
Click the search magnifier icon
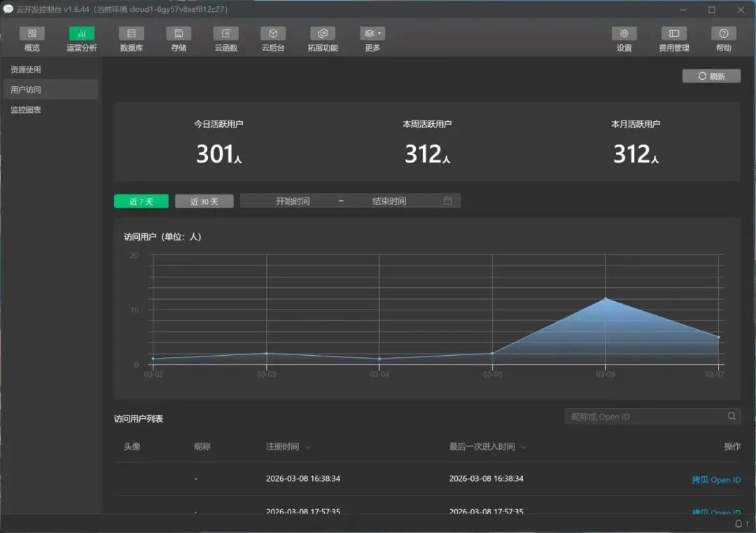click(731, 416)
